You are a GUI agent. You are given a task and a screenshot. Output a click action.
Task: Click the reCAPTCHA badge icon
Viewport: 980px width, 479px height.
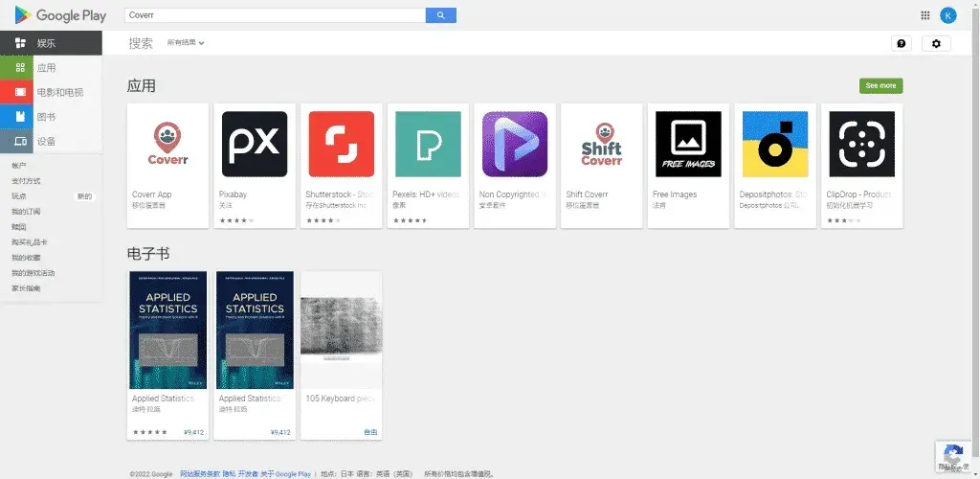[952, 455]
